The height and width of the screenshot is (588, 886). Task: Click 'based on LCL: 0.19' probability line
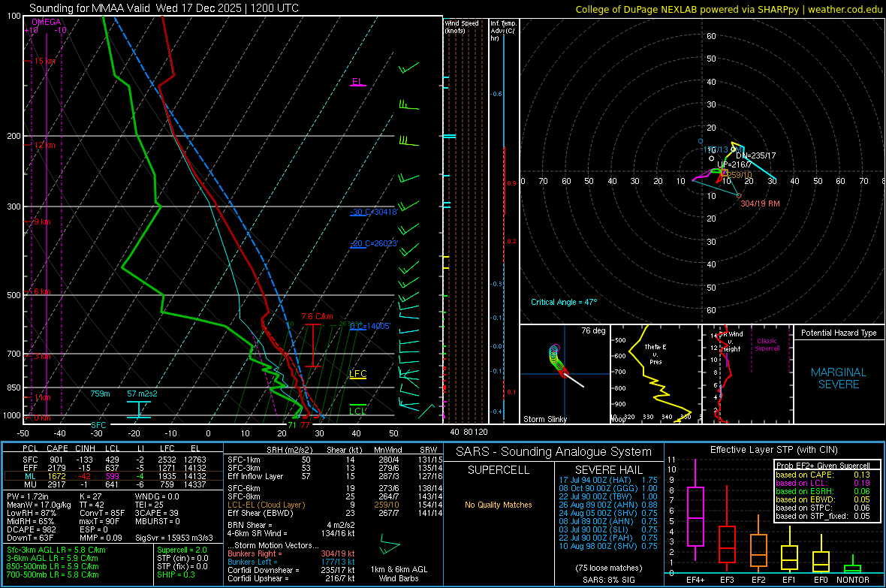point(823,483)
